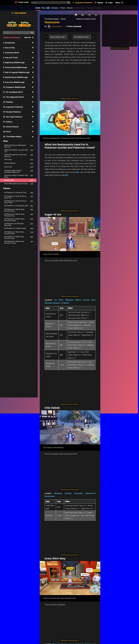Select Restaurants entry in sidebar
The image size is (139, 644).
[18, 180]
